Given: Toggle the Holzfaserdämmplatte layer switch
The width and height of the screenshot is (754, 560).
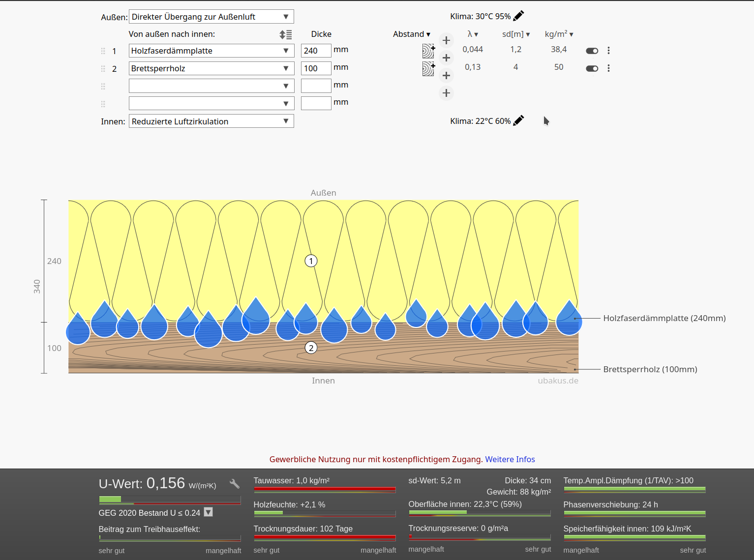Looking at the screenshot, I should (592, 51).
